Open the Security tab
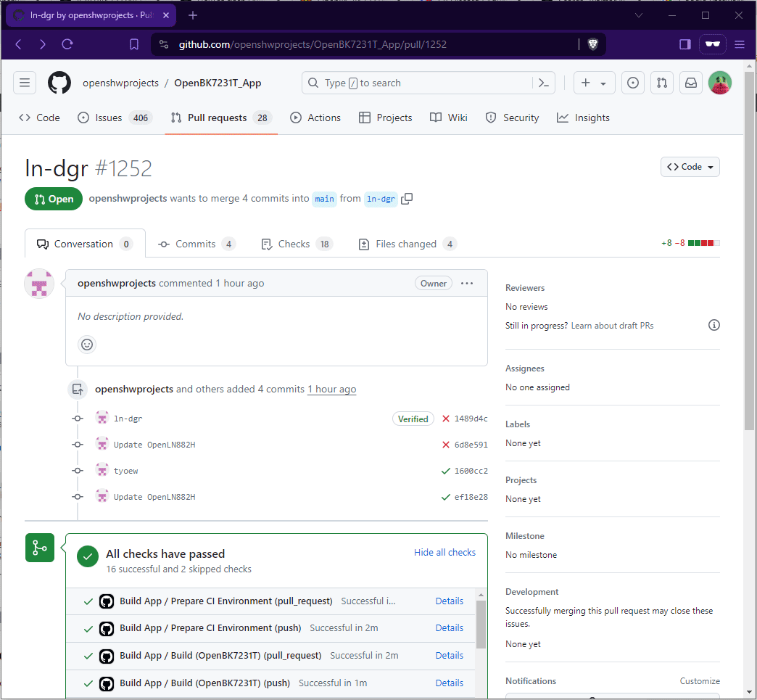The image size is (757, 700). (x=512, y=118)
